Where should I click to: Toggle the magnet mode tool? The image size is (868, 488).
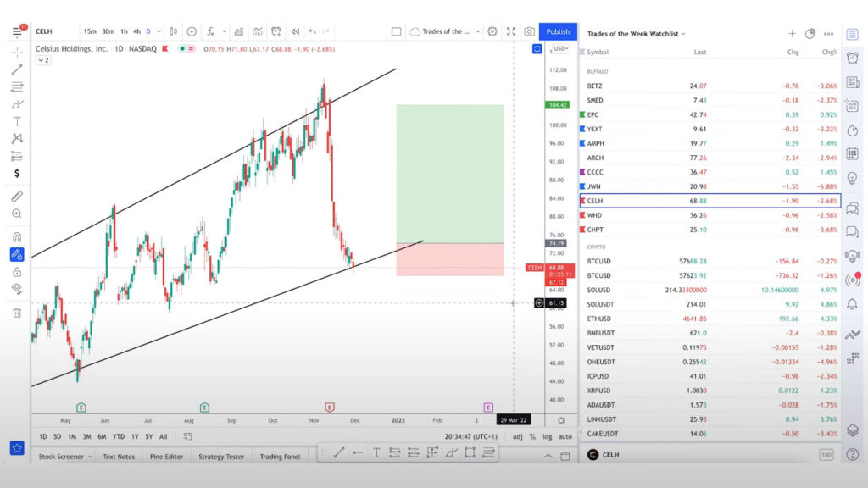(x=17, y=237)
